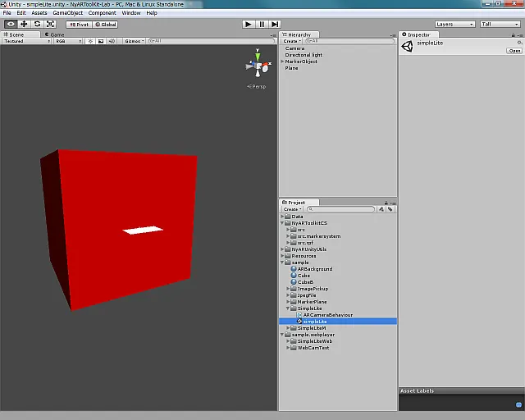Click the Open button in Inspector
Image resolution: width=525 pixels, height=420 pixels.
coord(514,51)
